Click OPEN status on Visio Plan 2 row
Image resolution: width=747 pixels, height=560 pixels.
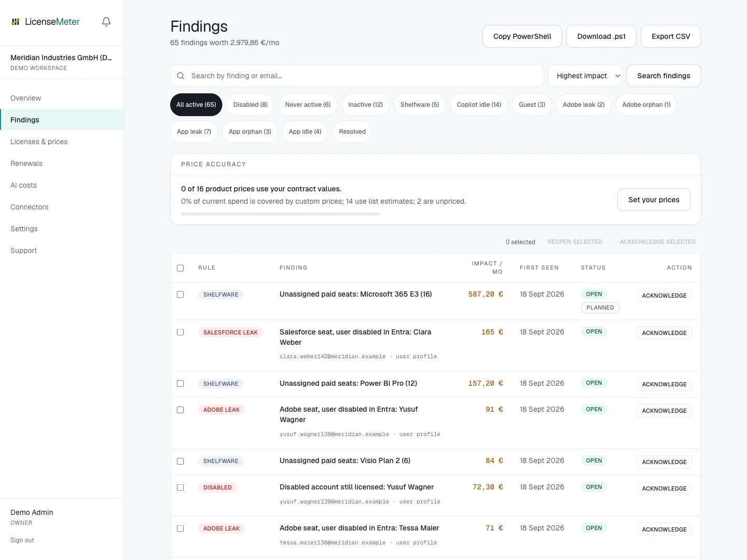(594, 461)
